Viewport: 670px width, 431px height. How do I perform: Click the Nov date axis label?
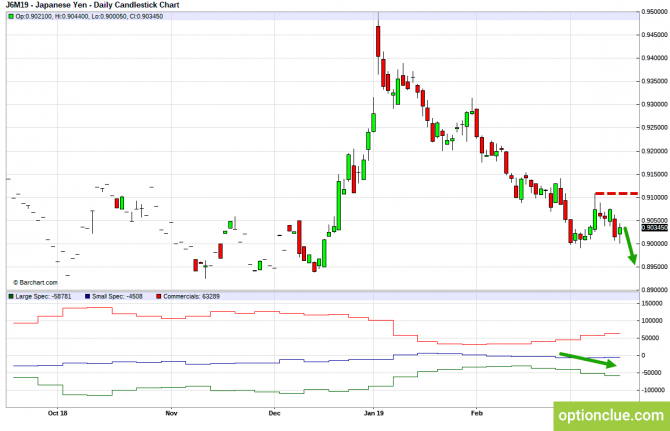[171, 413]
